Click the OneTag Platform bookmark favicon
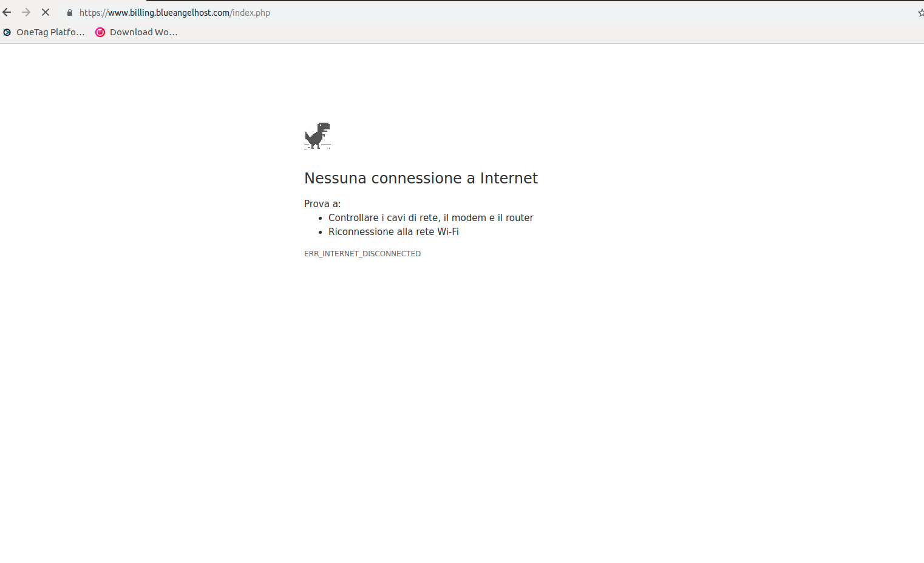Screen dimensions: 924x563 tap(7, 32)
